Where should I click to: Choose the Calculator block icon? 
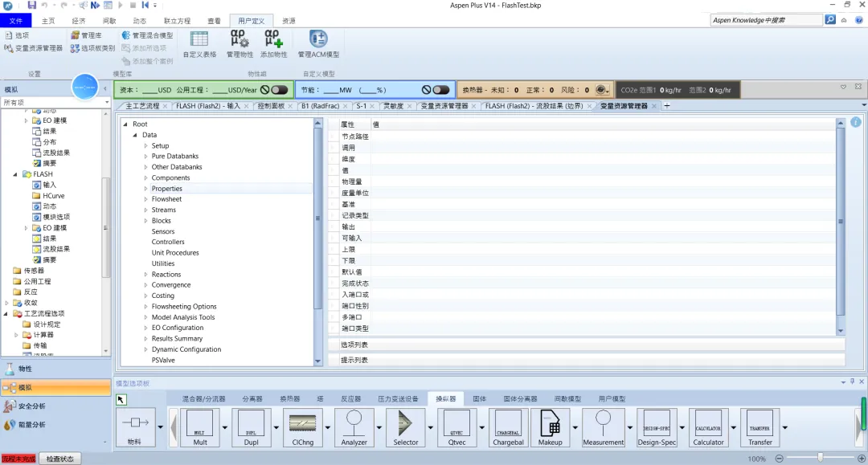tap(708, 426)
